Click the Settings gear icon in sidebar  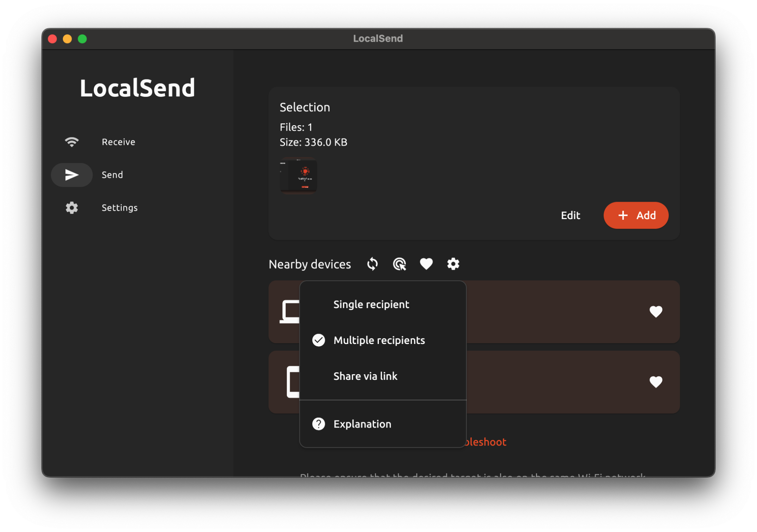point(72,208)
